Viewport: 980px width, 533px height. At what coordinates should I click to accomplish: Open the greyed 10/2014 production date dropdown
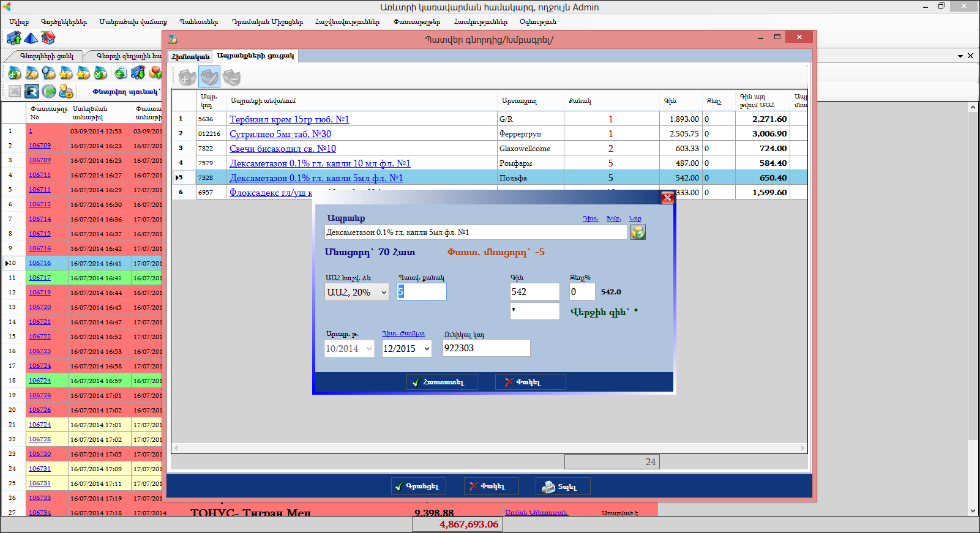(369, 349)
